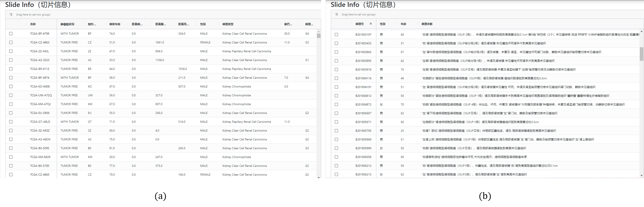The width and height of the screenshot is (644, 207).
Task: Click the row group icon in the 病理号 table panel
Action: (336, 15)
